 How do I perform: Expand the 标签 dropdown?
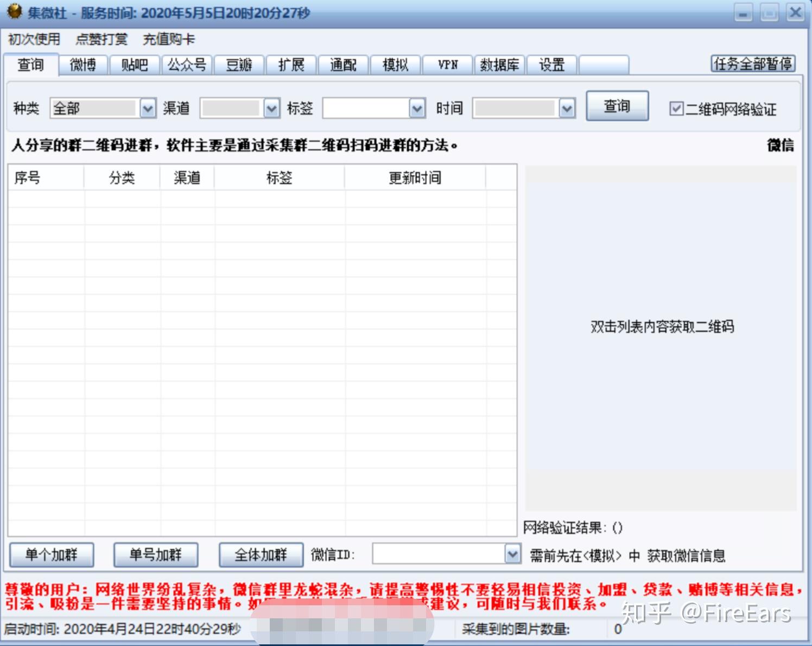tap(417, 108)
